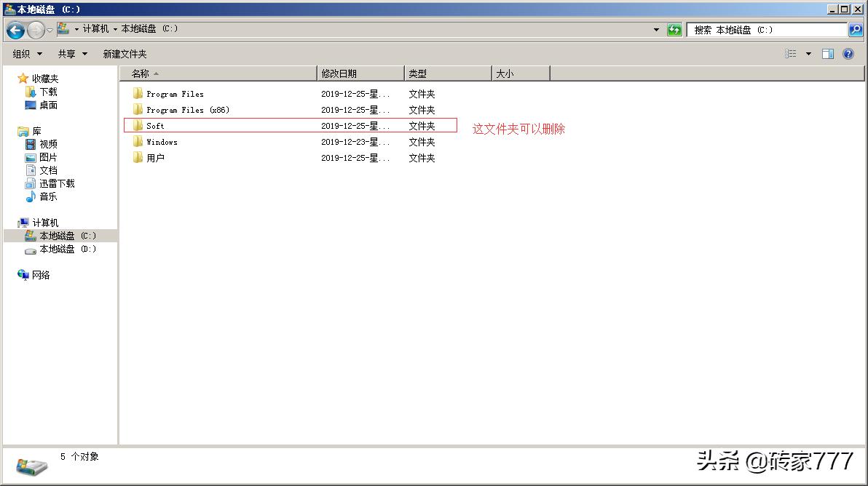The image size is (868, 486).
Task: Open 下载 under favorites
Action: tap(48, 92)
